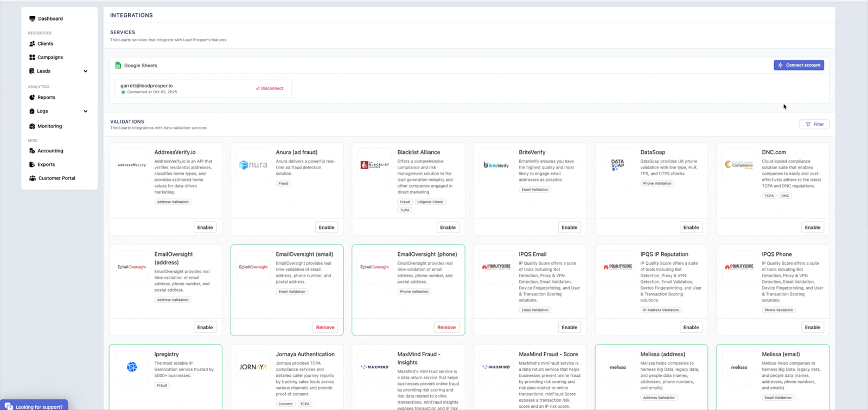This screenshot has width=868, height=410.
Task: Connect a Google Sheets account
Action: tap(799, 65)
